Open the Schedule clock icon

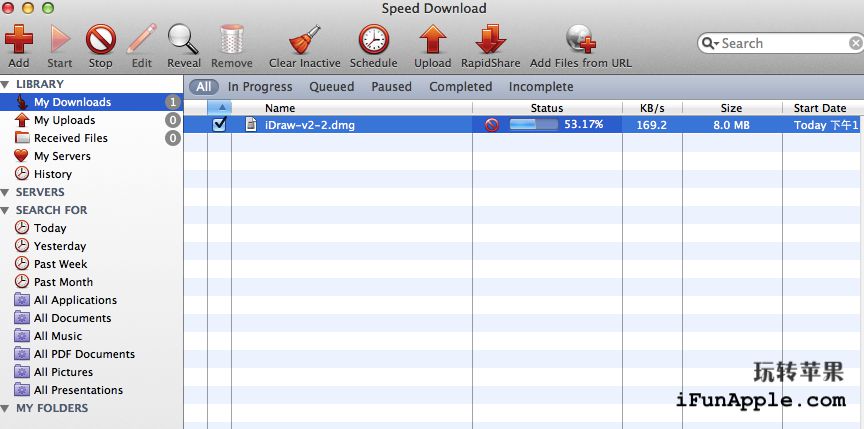[374, 40]
